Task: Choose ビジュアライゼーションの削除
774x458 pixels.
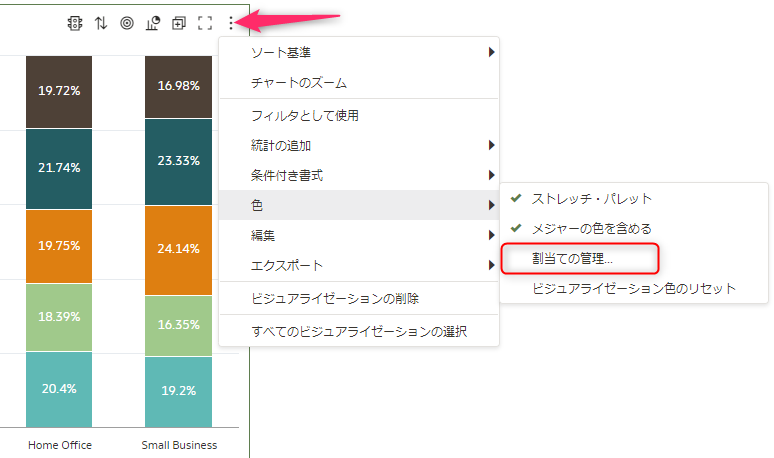Action: pos(359,298)
